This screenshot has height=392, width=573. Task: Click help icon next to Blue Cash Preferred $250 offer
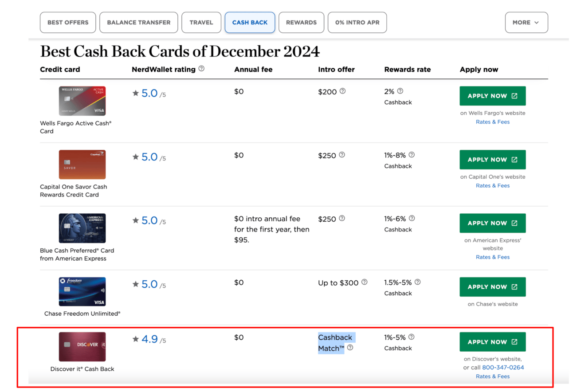pyautogui.click(x=342, y=218)
